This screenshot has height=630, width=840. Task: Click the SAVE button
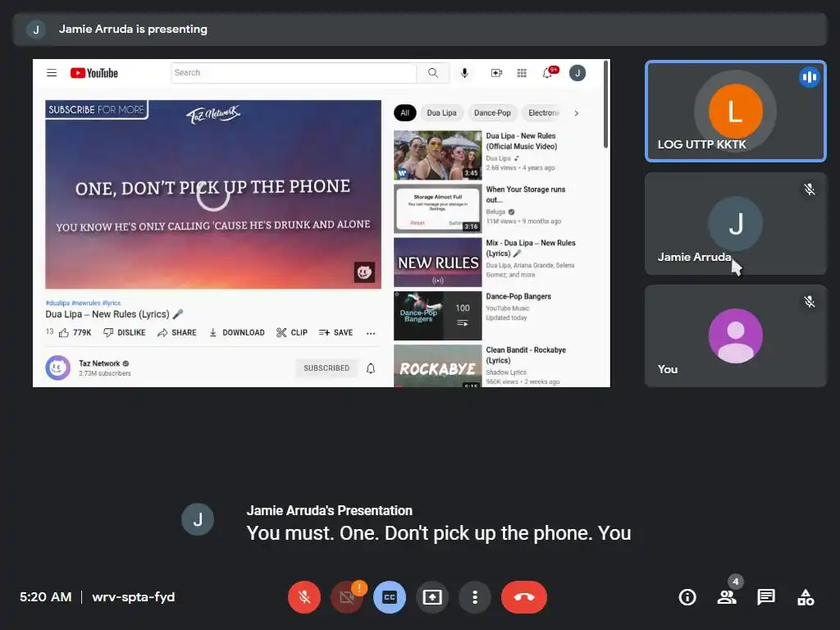click(336, 333)
